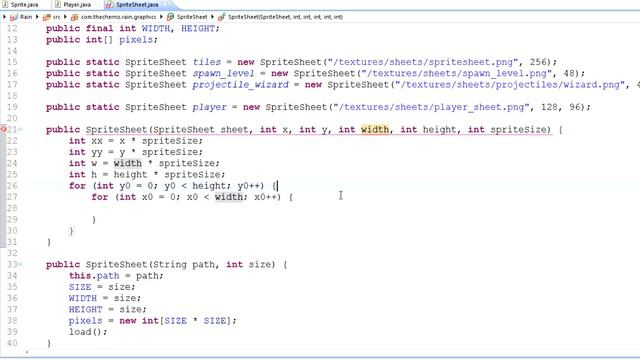
Task: Switch to the Sprite.java editor tab
Action: click(20, 5)
